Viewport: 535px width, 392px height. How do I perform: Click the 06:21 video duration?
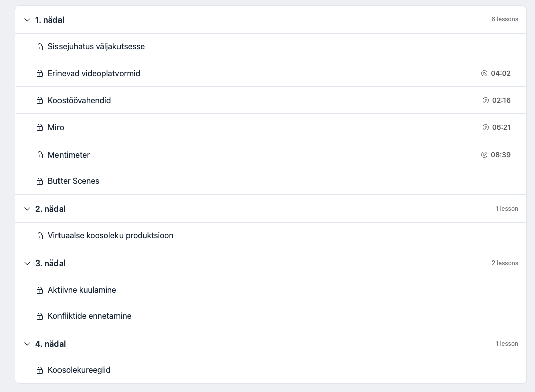tap(501, 127)
